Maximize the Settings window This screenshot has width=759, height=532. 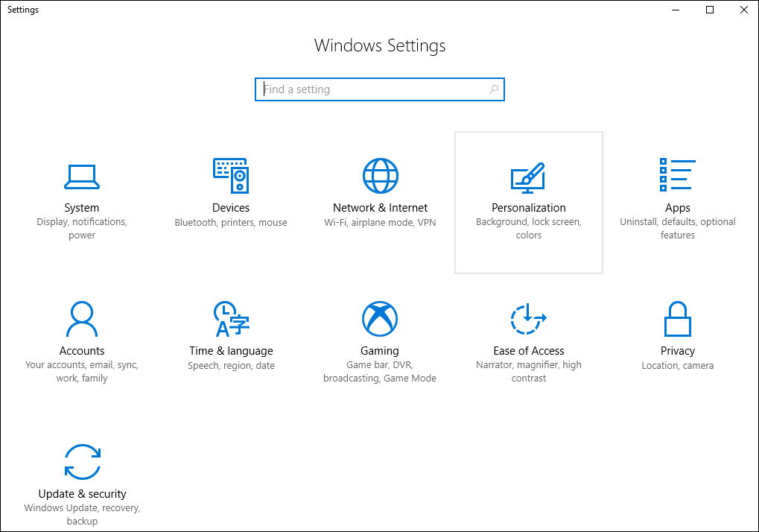pos(710,10)
